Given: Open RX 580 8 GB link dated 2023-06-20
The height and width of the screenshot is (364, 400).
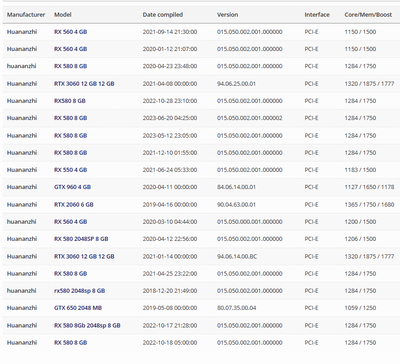Looking at the screenshot, I should tap(71, 118).
